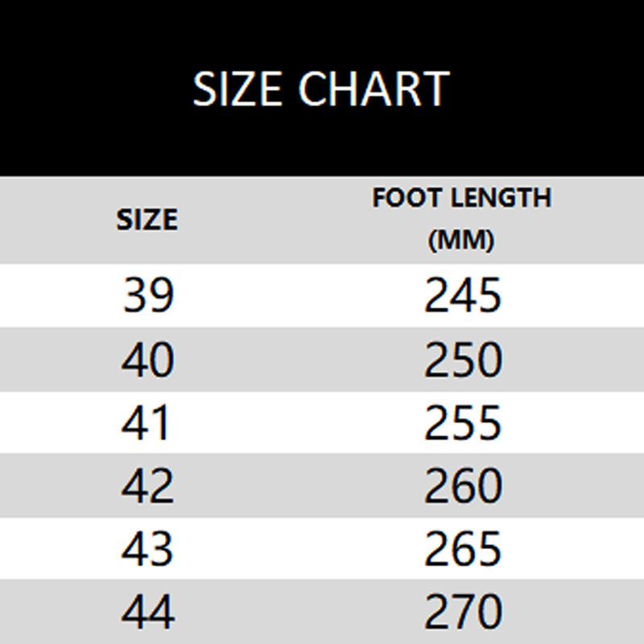Click the 255 foot length value
The width and height of the screenshot is (644, 644).
pyautogui.click(x=463, y=423)
